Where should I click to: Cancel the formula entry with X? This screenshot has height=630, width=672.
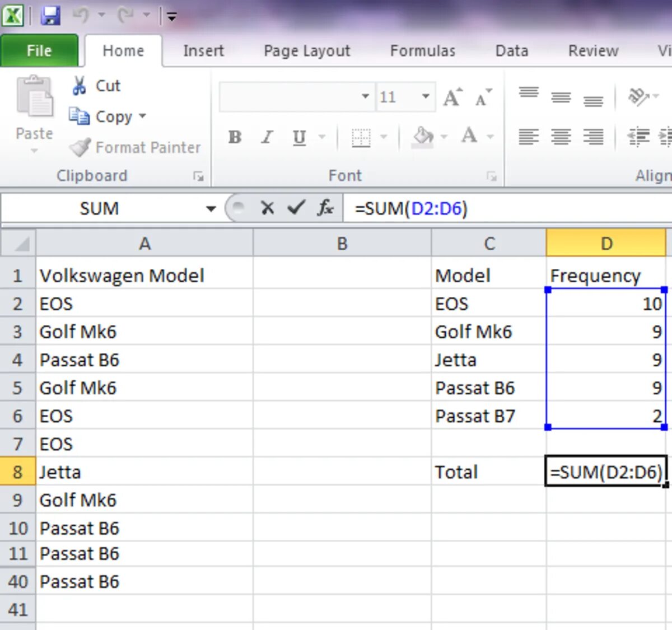click(x=268, y=208)
